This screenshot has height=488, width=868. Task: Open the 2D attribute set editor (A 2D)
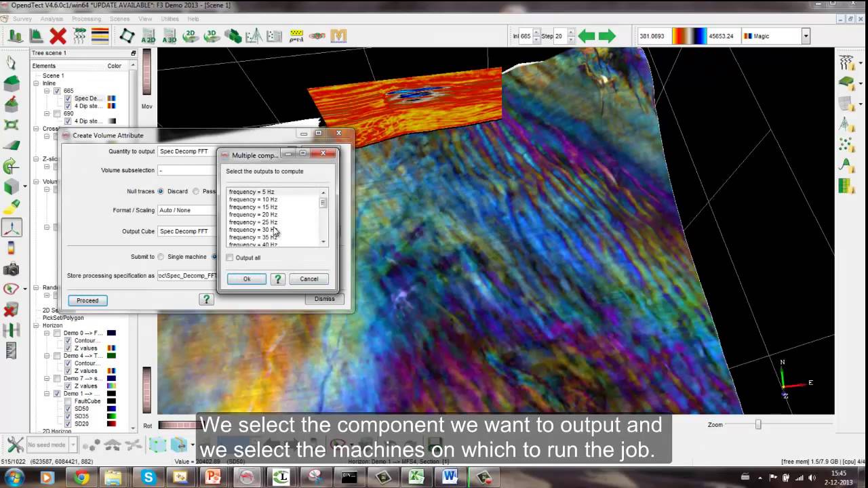click(x=148, y=36)
